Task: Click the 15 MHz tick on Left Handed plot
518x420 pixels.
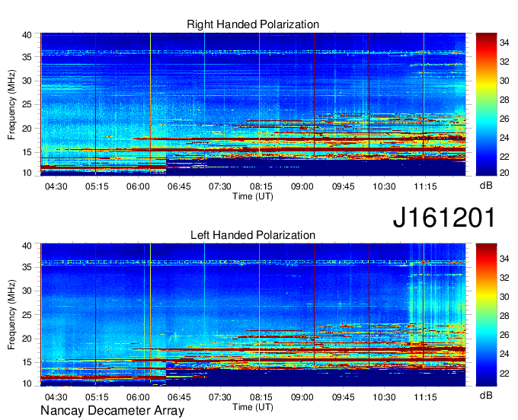Action: pyautogui.click(x=27, y=363)
